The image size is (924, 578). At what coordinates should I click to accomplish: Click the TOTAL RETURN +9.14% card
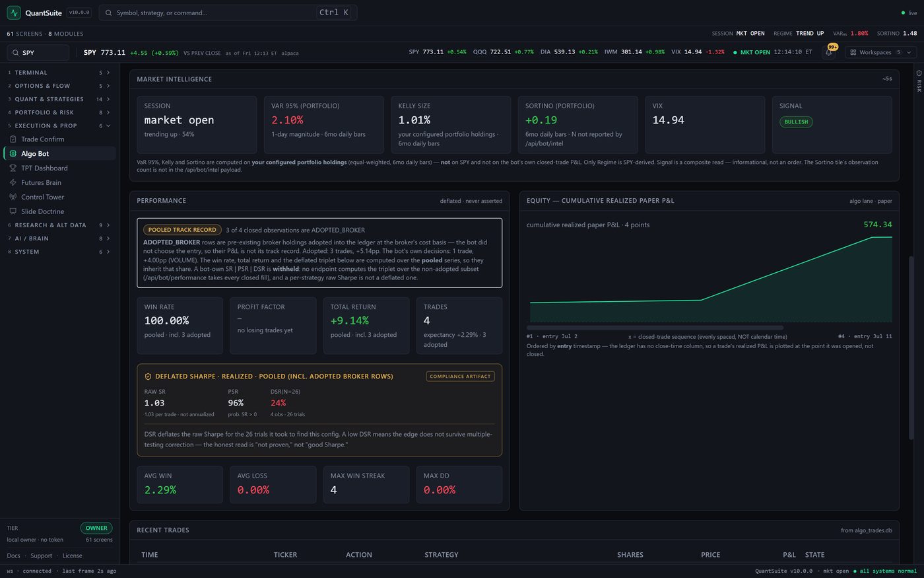point(366,326)
